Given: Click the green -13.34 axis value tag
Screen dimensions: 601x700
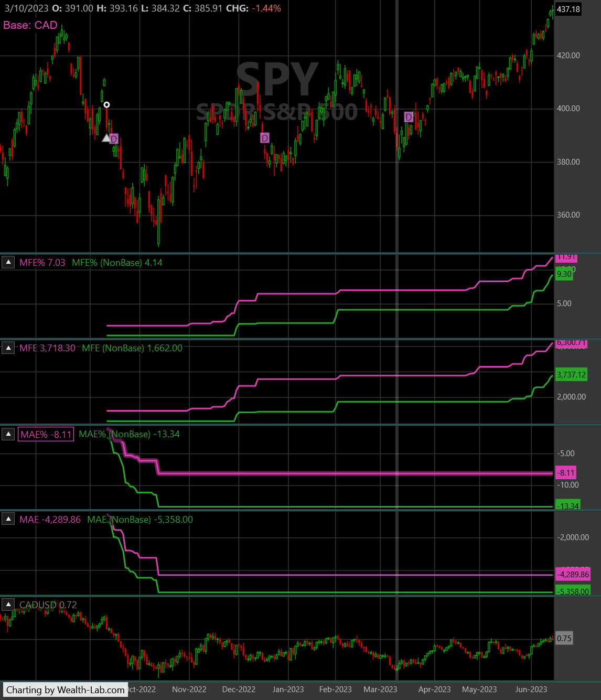Looking at the screenshot, I should click(x=568, y=505).
